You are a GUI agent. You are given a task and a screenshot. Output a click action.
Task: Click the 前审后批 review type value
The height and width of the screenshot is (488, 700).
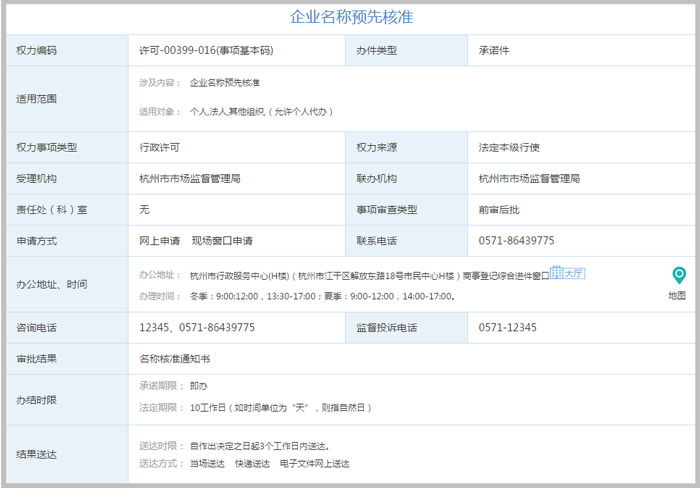(x=499, y=209)
